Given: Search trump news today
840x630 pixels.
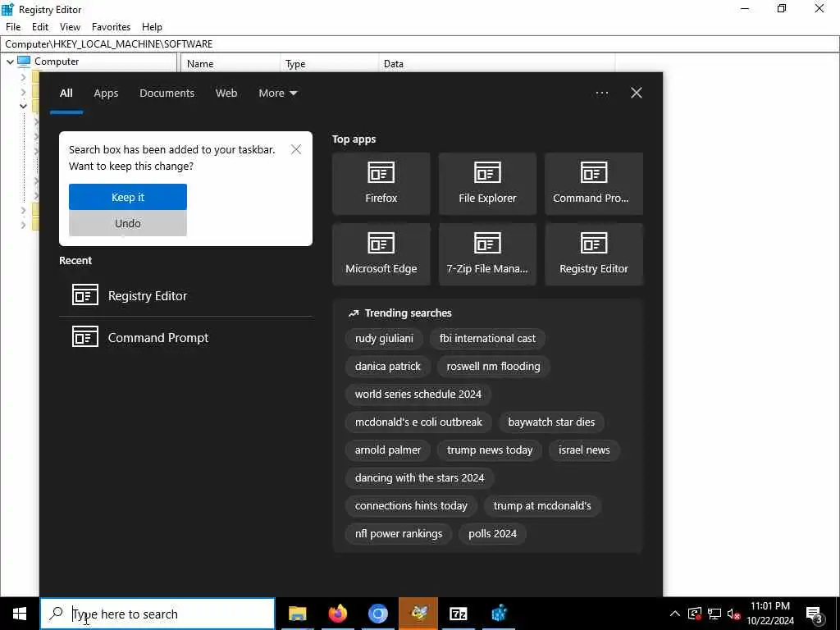Looking at the screenshot, I should [490, 450].
